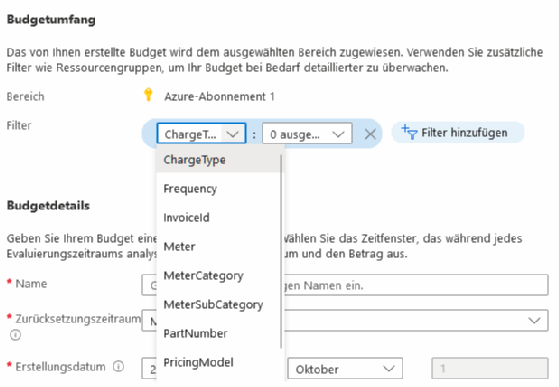
Task: Choose InvoiceId from the list
Action: (x=218, y=217)
